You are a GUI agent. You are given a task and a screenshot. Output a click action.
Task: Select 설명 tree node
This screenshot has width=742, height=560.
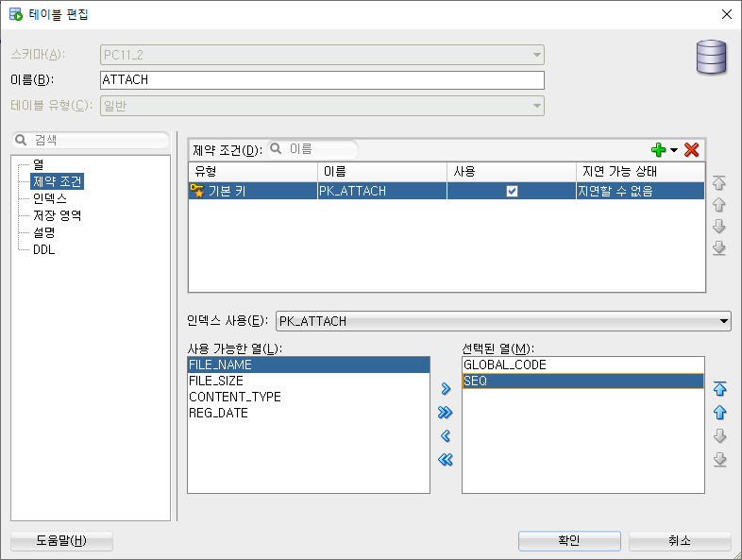pyautogui.click(x=44, y=232)
